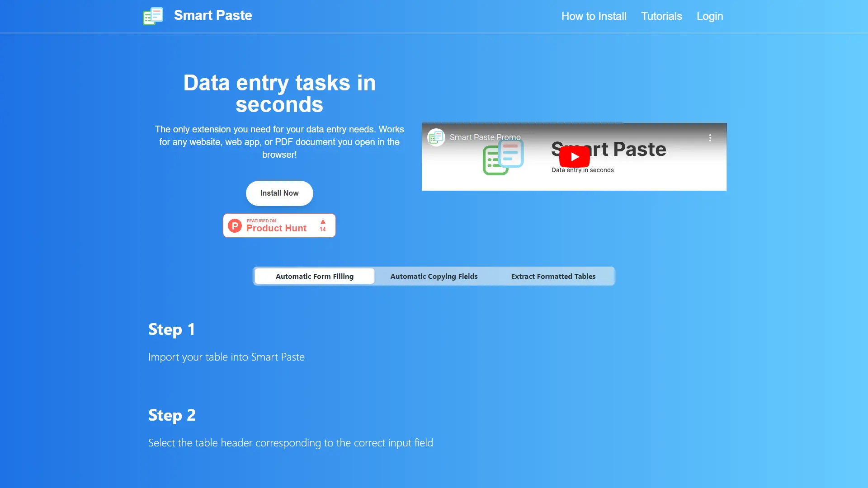Open the Login link

tap(709, 16)
